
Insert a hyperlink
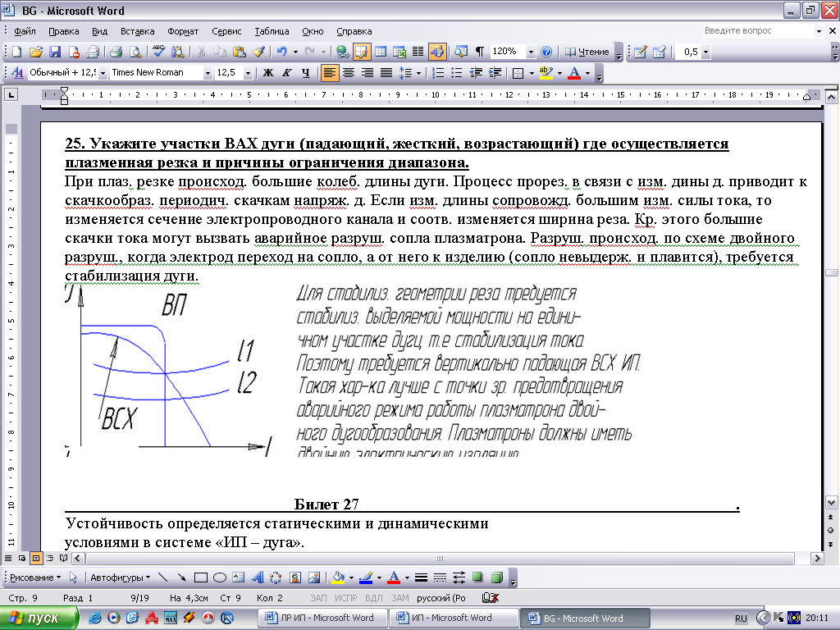click(342, 52)
